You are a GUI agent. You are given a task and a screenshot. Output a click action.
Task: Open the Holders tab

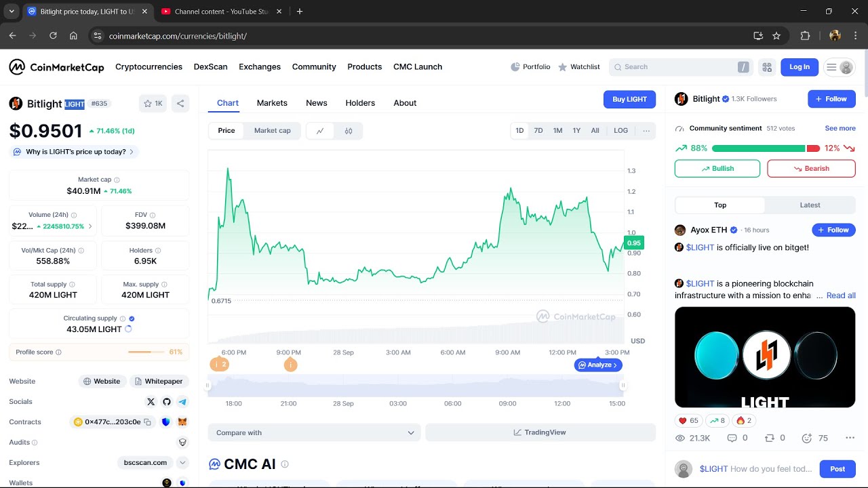tap(360, 103)
